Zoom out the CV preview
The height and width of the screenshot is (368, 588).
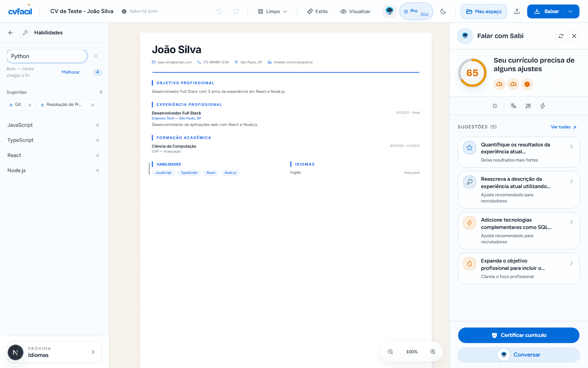[390, 352]
